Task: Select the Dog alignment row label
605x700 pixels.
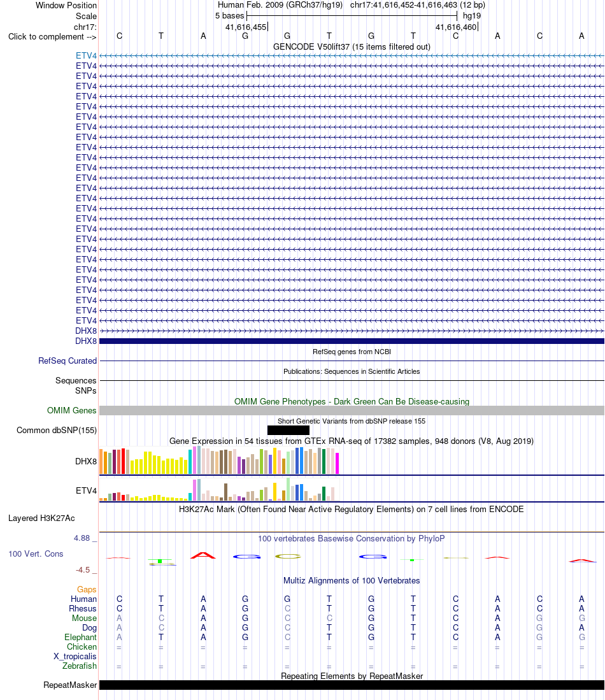Action: (x=89, y=627)
